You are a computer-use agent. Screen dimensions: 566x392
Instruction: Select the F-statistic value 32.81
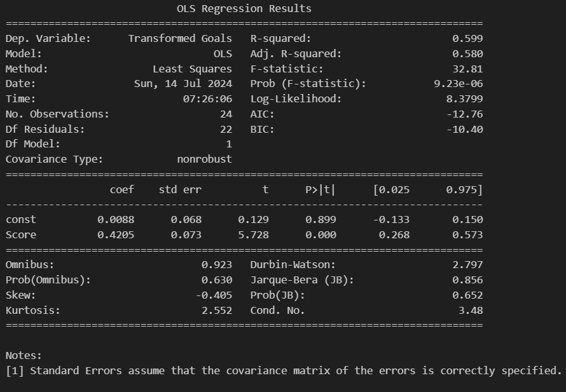(467, 69)
